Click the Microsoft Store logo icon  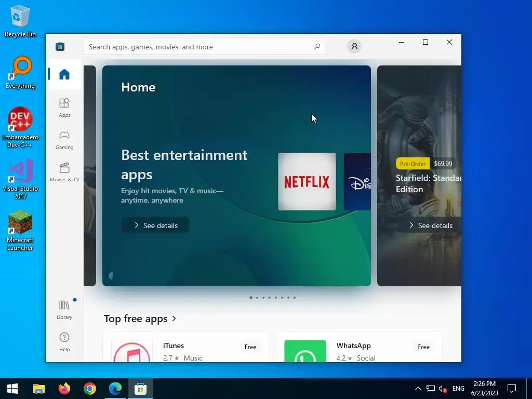pos(60,46)
